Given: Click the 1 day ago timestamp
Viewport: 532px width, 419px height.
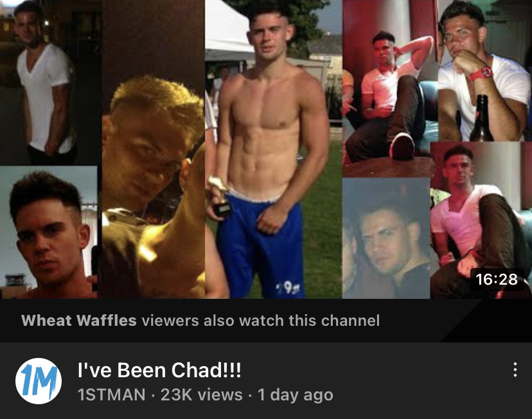Looking at the screenshot, I should 295,395.
